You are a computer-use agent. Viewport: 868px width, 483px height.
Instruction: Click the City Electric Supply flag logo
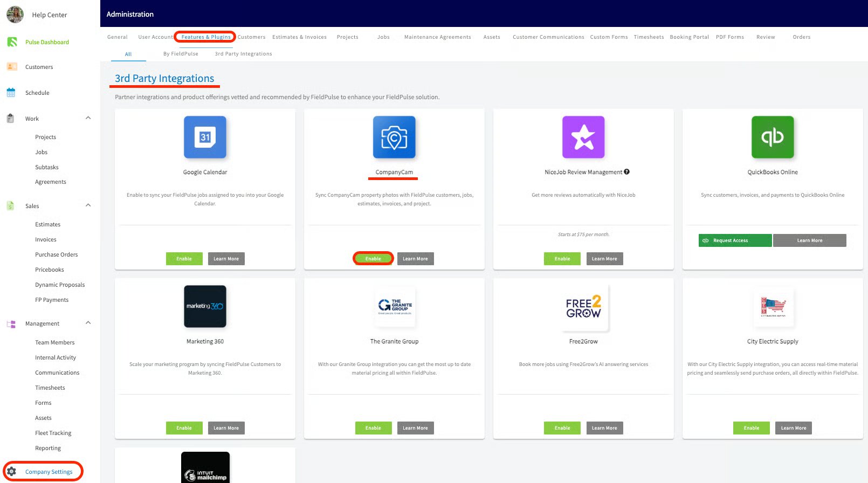tap(773, 306)
